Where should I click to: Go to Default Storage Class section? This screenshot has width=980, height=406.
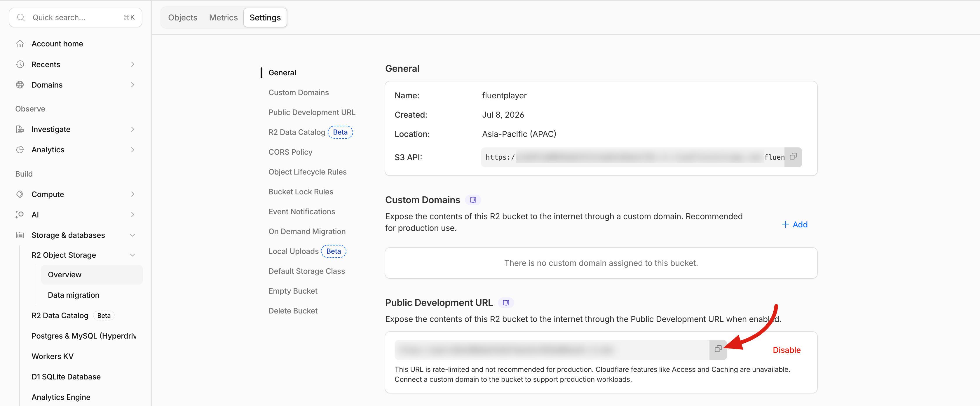coord(307,271)
